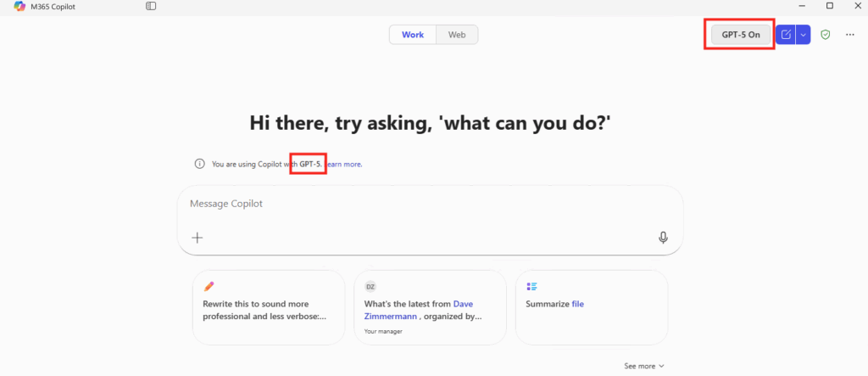Screen dimensions: 868x376
Task: Select the Summarize file prompt card
Action: coord(591,307)
